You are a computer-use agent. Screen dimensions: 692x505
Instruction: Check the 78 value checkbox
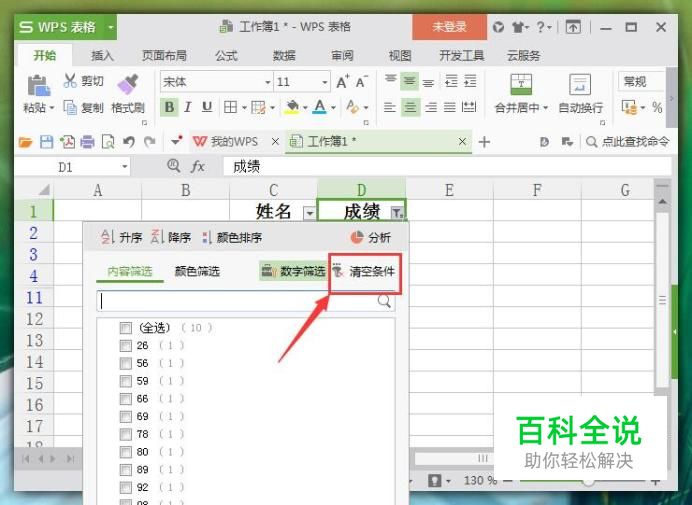(x=126, y=434)
